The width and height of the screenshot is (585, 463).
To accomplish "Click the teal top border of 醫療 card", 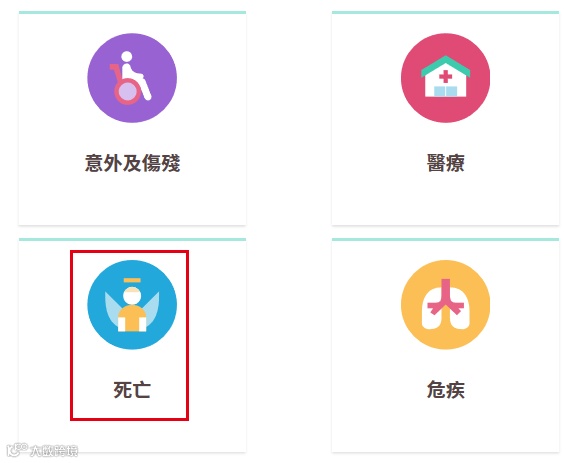I will 445,12.
